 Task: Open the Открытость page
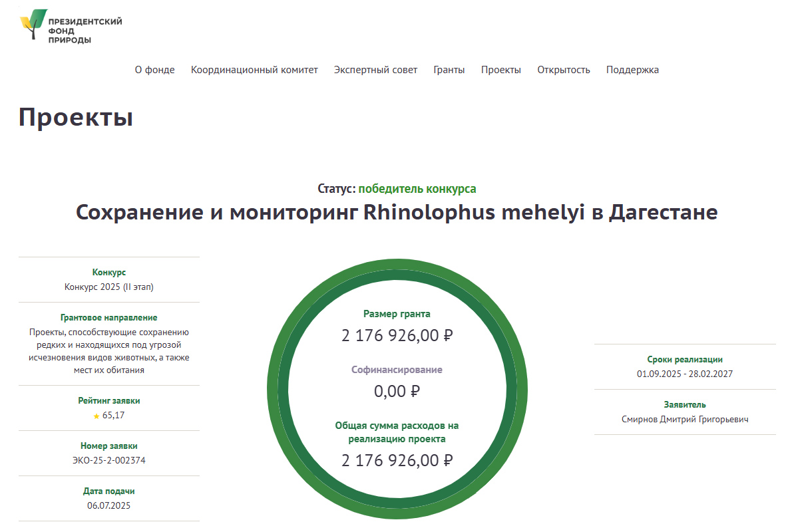[564, 70]
